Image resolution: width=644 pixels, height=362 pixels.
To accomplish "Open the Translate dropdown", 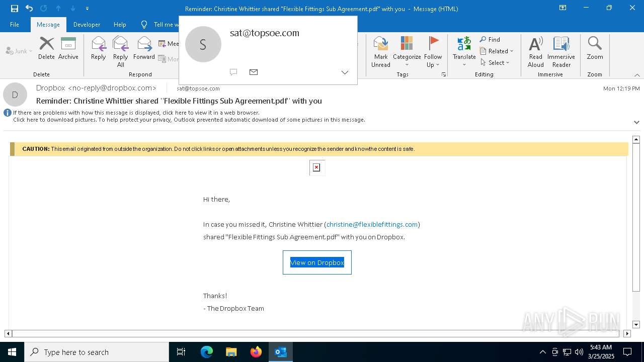I will point(464,51).
